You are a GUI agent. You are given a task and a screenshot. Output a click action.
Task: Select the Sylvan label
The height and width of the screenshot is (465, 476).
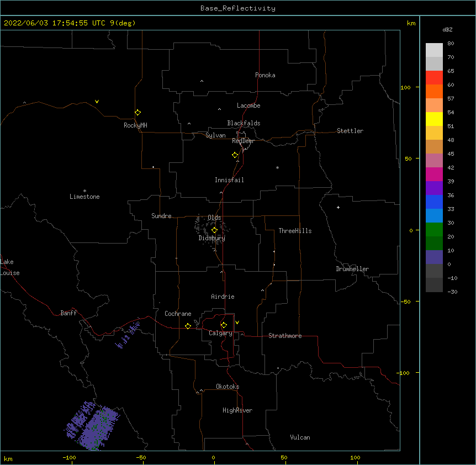pos(215,135)
